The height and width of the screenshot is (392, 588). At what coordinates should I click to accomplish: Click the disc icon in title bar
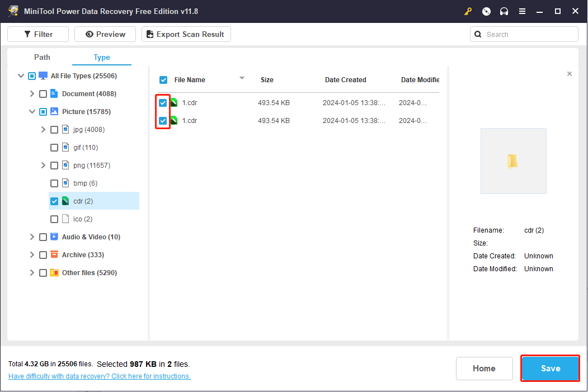pos(486,11)
